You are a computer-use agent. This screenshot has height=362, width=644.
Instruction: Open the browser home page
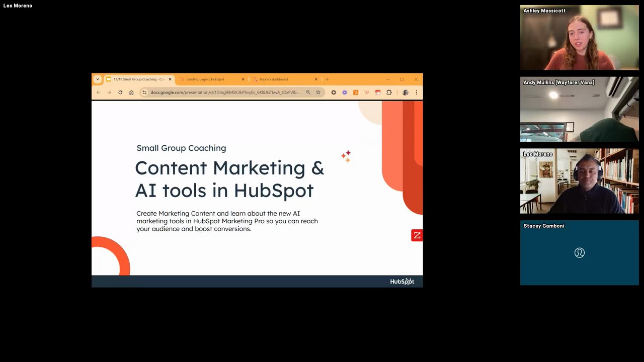pos(131,93)
